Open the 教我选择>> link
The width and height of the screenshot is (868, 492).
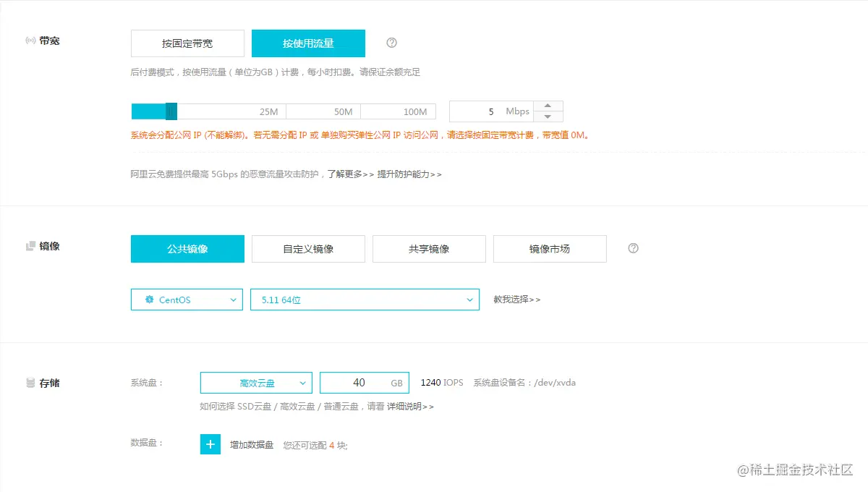517,300
